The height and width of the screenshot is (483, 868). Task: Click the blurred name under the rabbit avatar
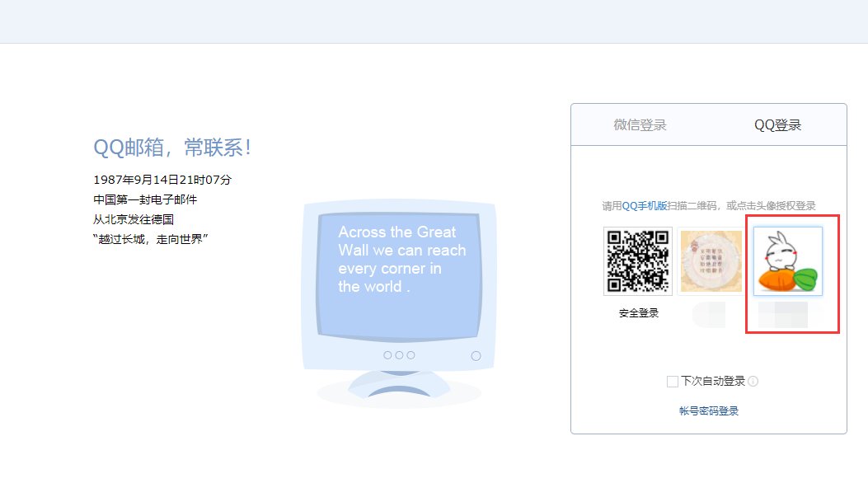tap(782, 315)
